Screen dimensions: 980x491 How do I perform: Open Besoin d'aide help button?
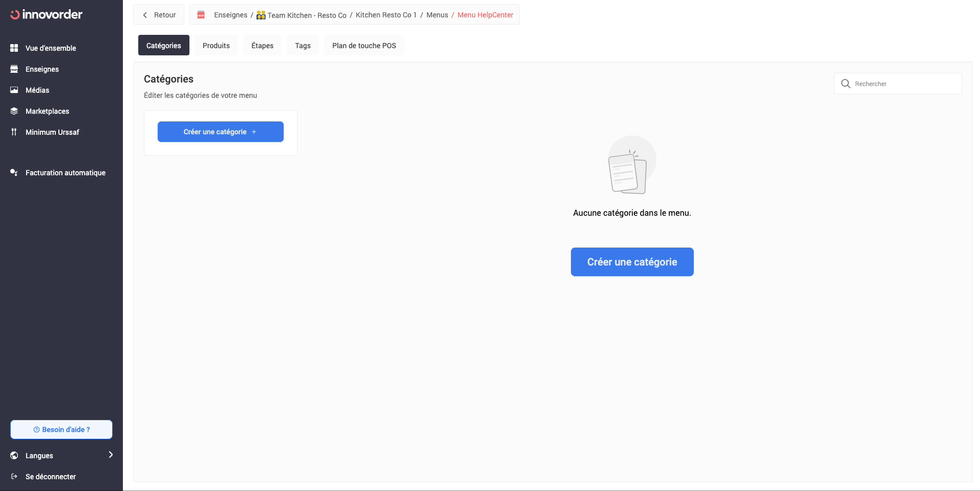(x=61, y=429)
